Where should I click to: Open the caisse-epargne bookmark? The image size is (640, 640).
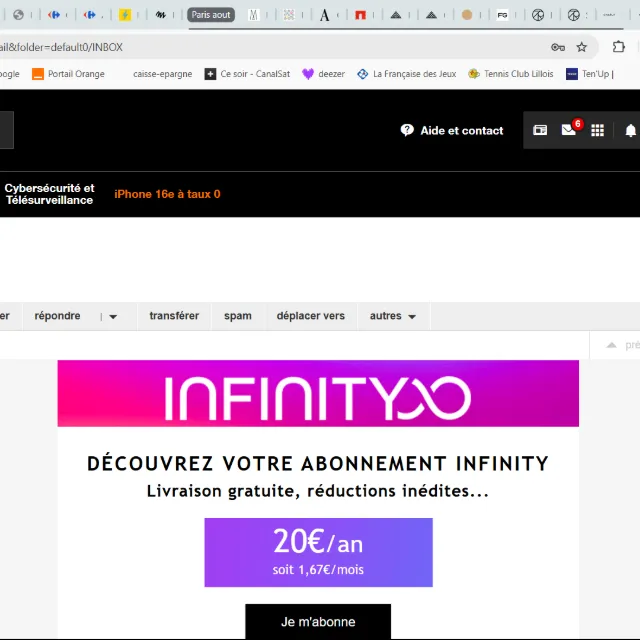(x=162, y=74)
